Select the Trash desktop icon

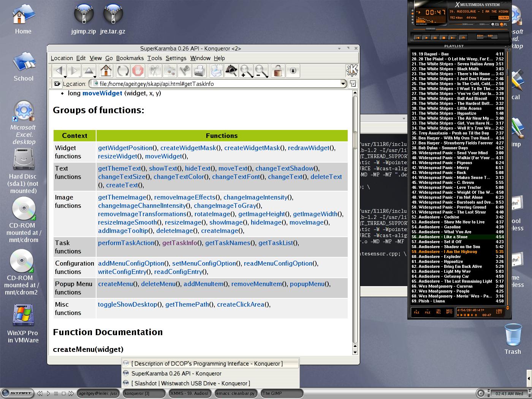(513, 339)
